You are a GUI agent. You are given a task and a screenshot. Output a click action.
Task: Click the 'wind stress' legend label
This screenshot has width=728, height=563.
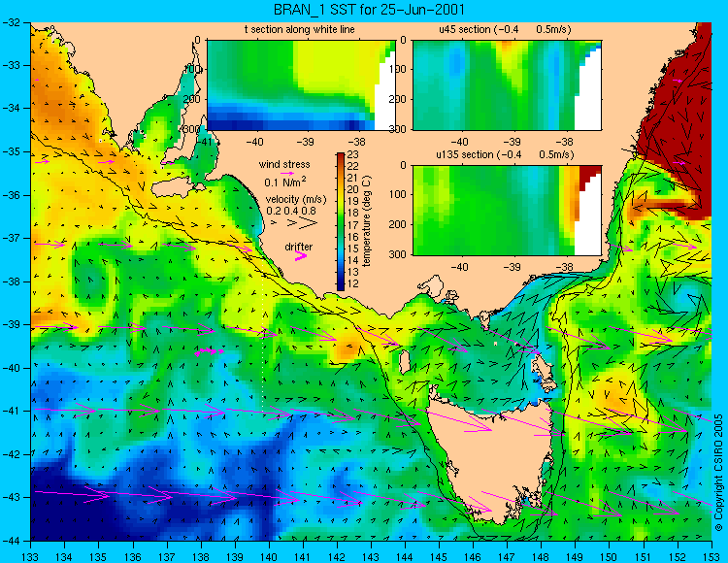(284, 164)
